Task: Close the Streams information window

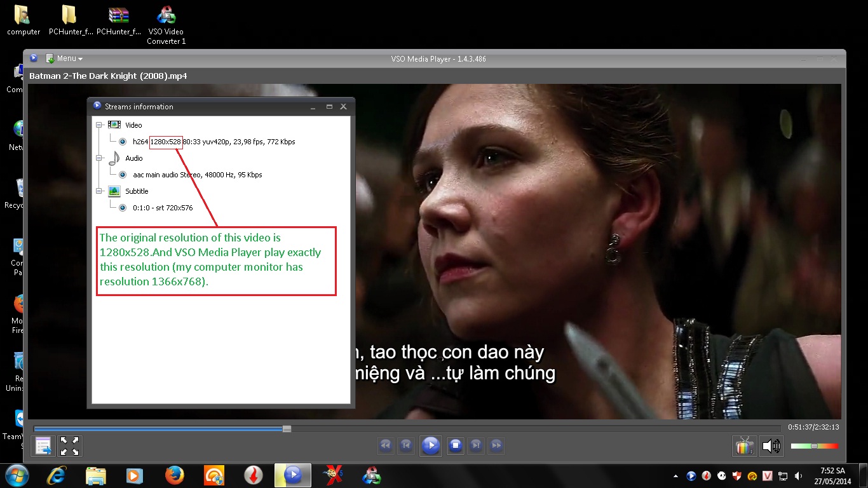Action: (344, 107)
